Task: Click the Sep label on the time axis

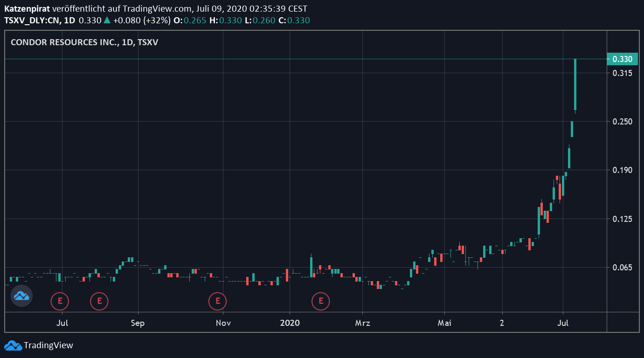Action: click(138, 323)
